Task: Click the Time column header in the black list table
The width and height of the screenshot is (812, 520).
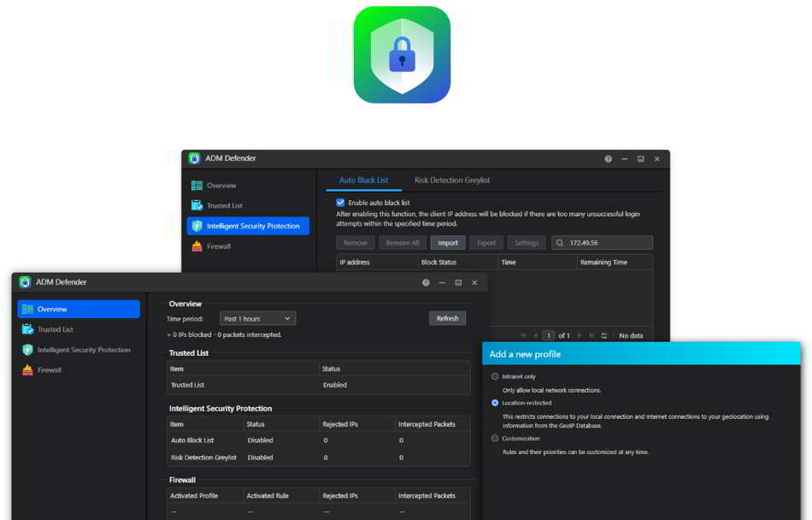Action: pyautogui.click(x=538, y=262)
